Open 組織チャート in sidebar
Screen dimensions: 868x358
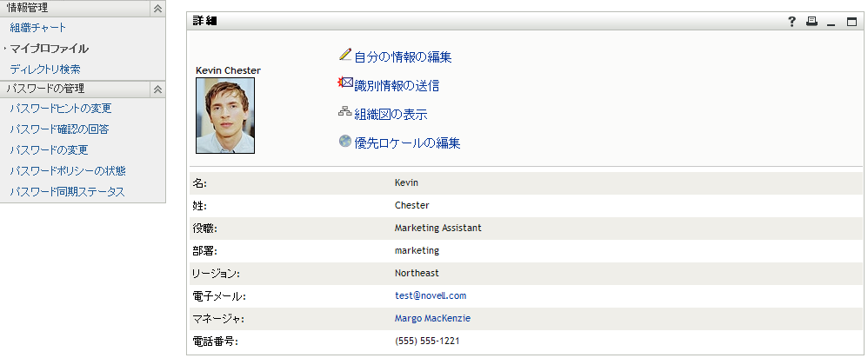(x=38, y=28)
